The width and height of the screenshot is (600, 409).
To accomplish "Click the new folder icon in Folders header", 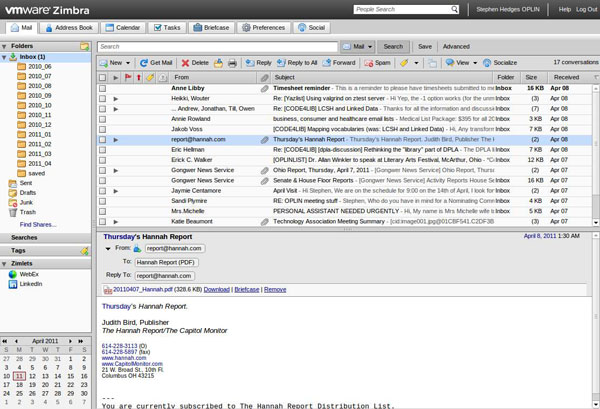I will tap(85, 46).
